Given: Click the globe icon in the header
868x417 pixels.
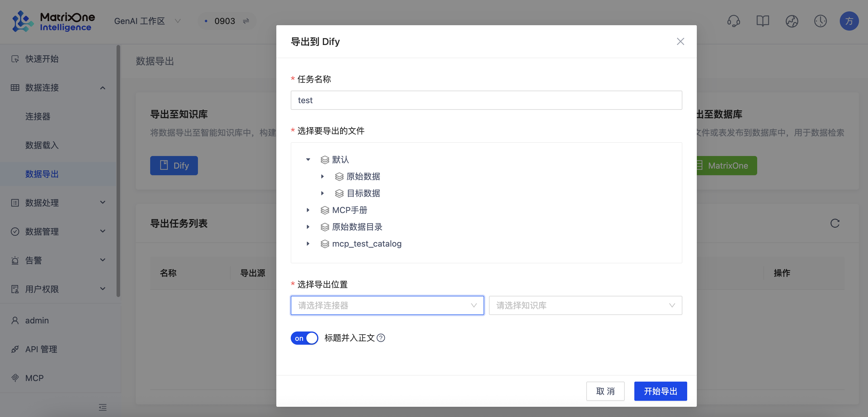Looking at the screenshot, I should point(791,21).
